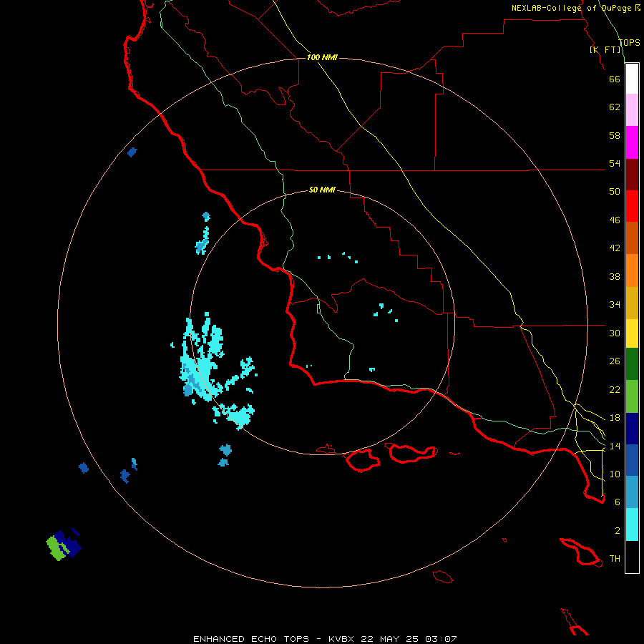Click the "22" legend value
Viewport: 644px width, 644px height.
click(x=615, y=389)
